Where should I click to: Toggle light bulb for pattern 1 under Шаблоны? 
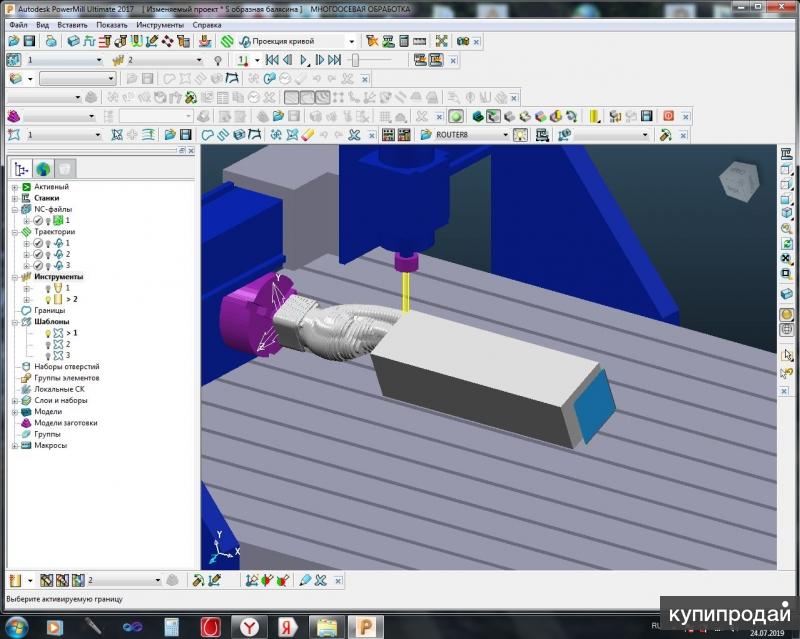[x=47, y=333]
